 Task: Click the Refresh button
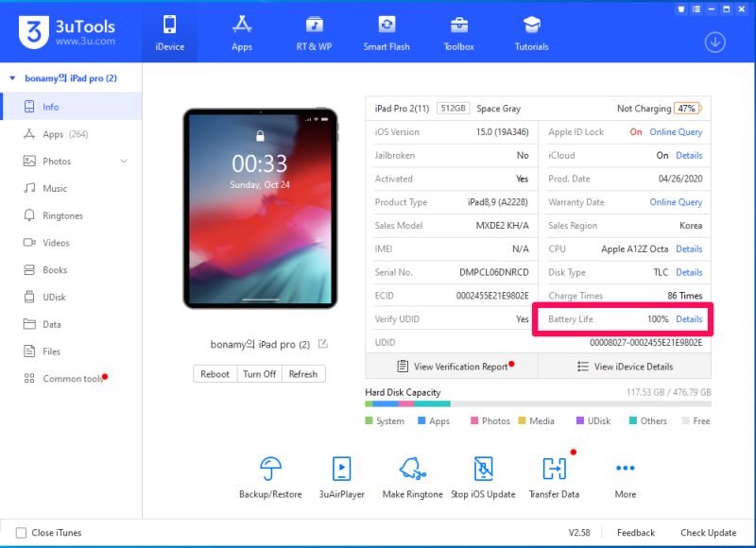303,374
